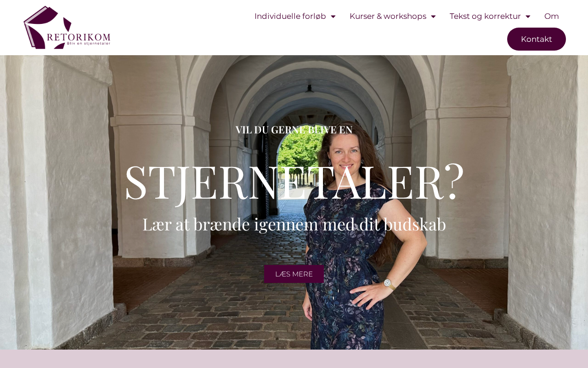Click the RETORIKOM wordmark in the logo
Screen dimensions: 588x368
pyautogui.click(x=78, y=37)
